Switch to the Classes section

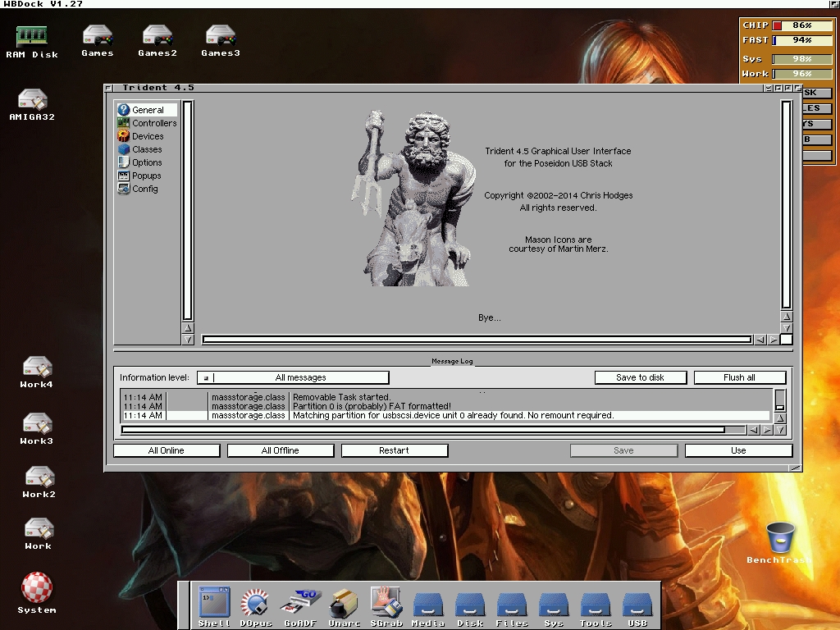[147, 149]
